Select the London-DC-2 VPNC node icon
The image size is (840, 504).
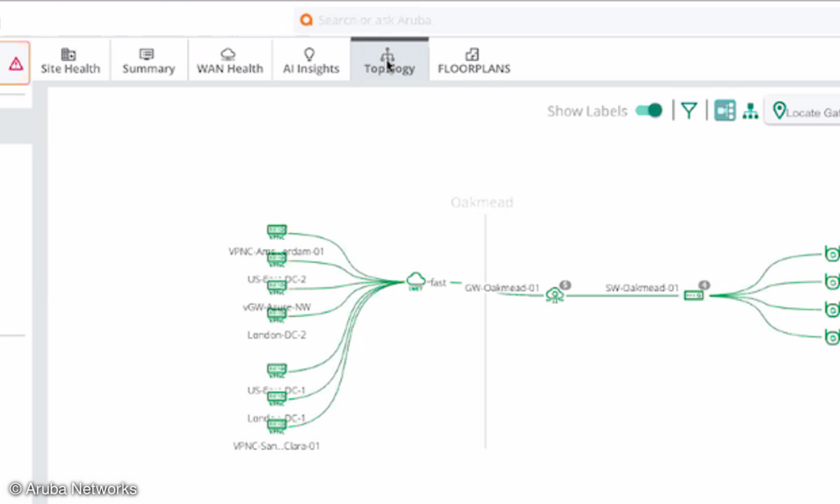pos(276,316)
